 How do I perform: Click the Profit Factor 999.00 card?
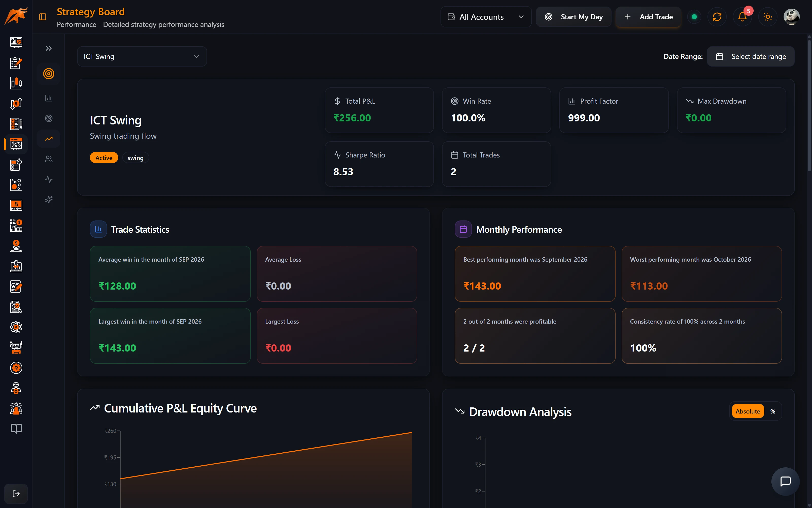(614, 110)
